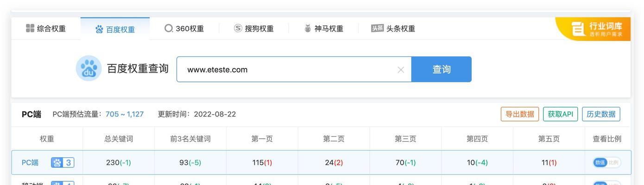This screenshot has height=185, width=644.
Task: Click the Sogou S icon
Action: tap(238, 28)
